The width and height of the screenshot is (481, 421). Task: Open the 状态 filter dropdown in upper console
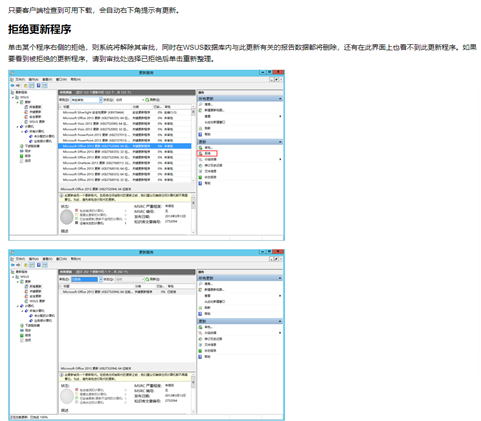click(x=143, y=100)
